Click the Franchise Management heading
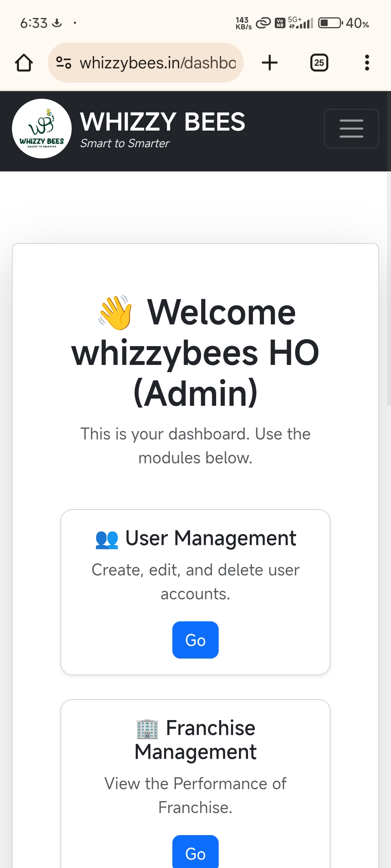Image resolution: width=391 pixels, height=868 pixels. pyautogui.click(x=195, y=740)
